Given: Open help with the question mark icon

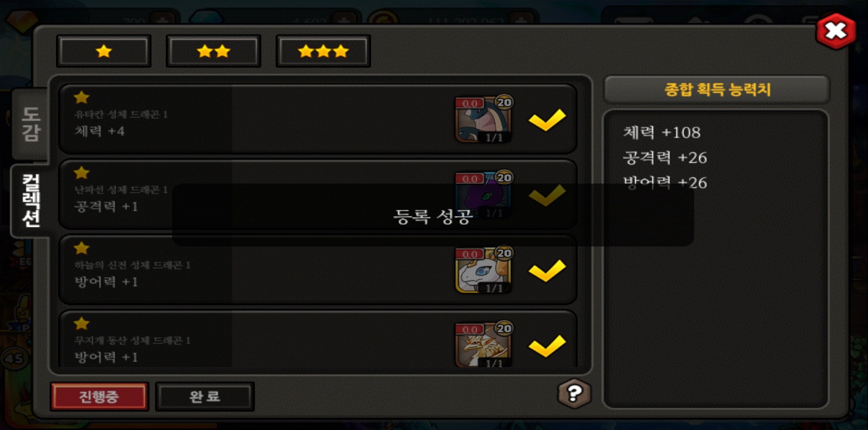Looking at the screenshot, I should click(574, 393).
